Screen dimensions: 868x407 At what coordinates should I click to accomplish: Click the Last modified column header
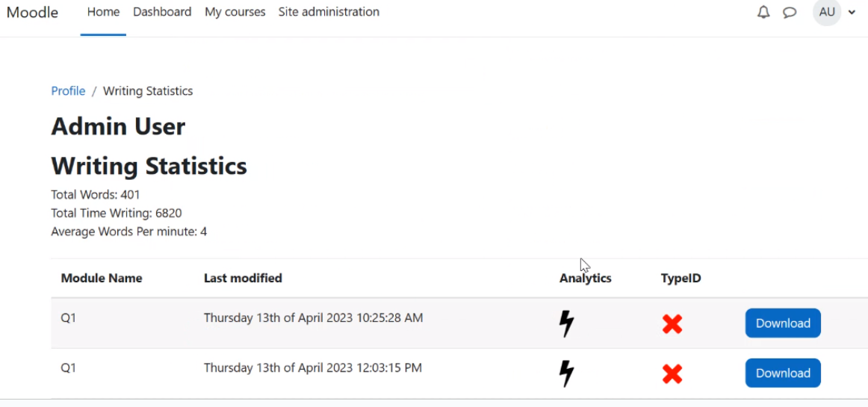[x=243, y=279]
